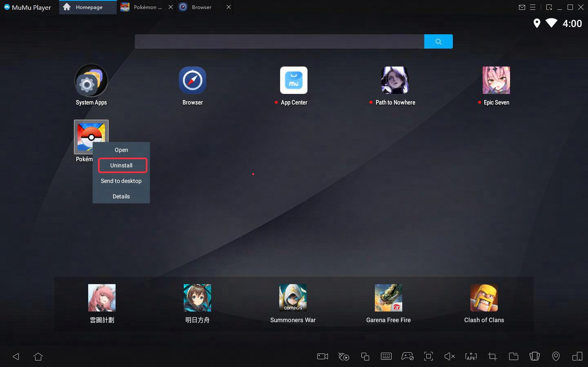Open the App Center icon
Image resolution: width=588 pixels, height=367 pixels.
[x=294, y=80]
